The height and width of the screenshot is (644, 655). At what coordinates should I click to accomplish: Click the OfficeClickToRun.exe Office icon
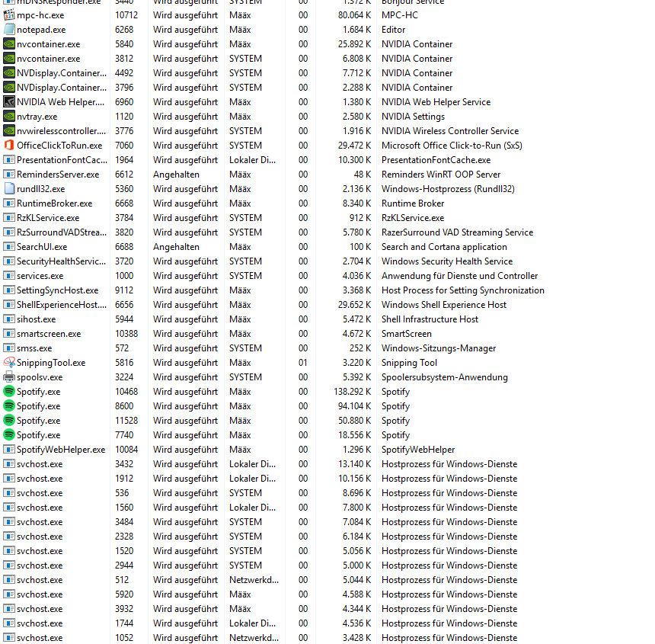(x=9, y=146)
